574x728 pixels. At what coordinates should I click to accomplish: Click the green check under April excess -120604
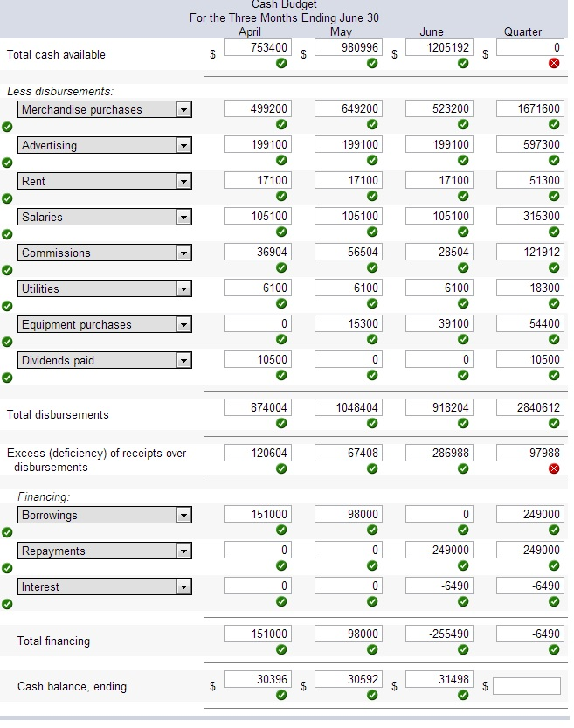click(x=281, y=468)
